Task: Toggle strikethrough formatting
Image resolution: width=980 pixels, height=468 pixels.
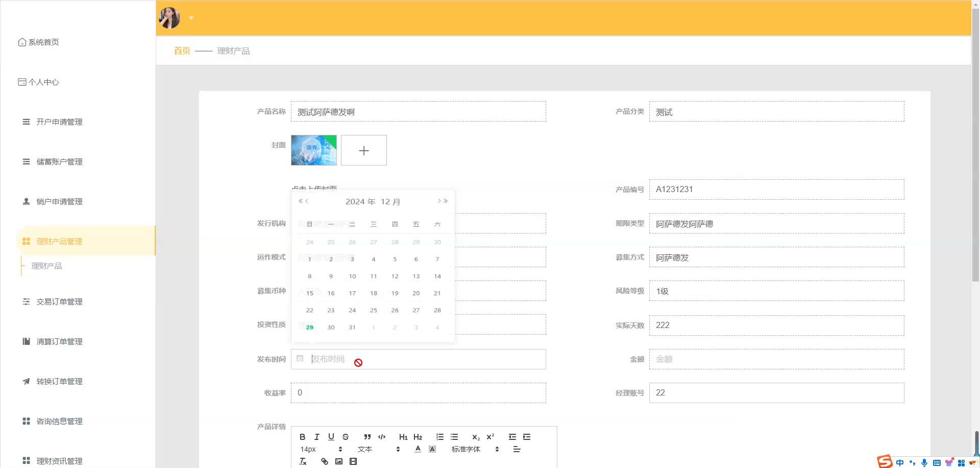Action: pos(346,437)
